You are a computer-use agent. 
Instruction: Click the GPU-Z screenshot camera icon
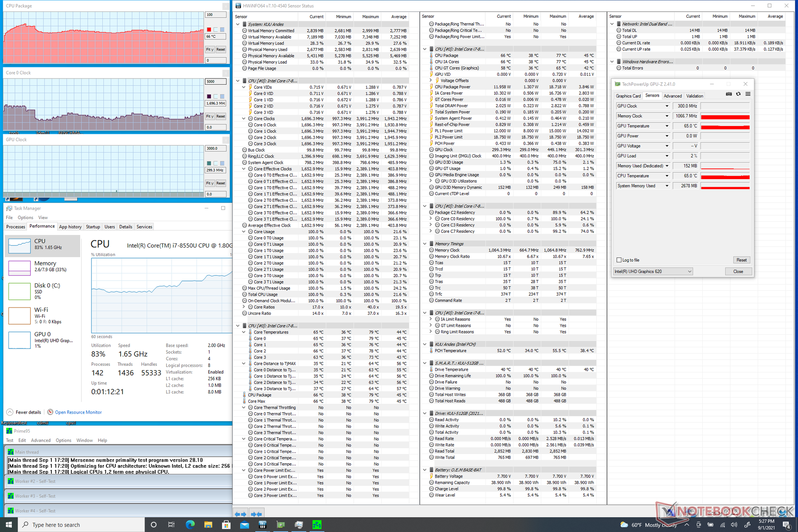(728, 94)
